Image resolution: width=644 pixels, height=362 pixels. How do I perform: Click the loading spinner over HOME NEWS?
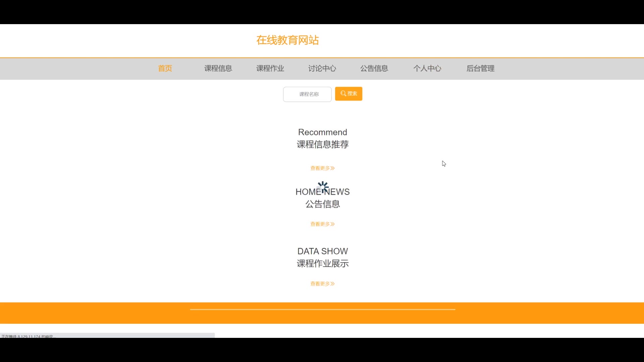click(323, 187)
